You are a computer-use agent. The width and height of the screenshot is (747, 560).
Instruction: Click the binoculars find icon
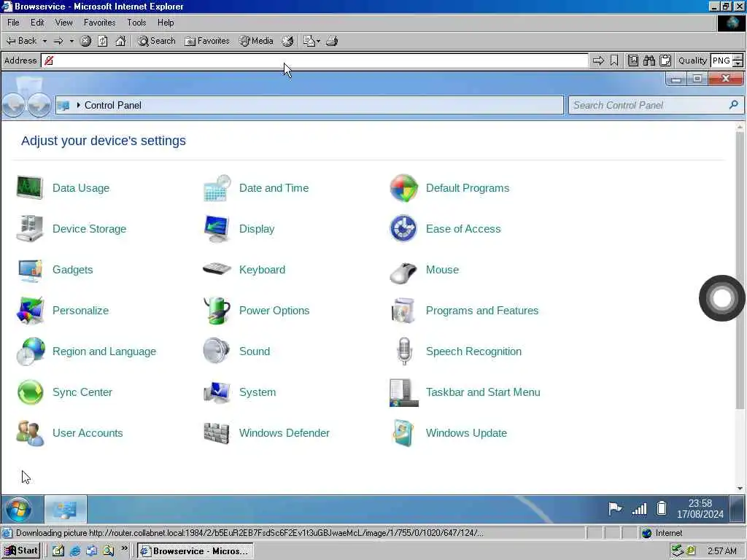(649, 61)
